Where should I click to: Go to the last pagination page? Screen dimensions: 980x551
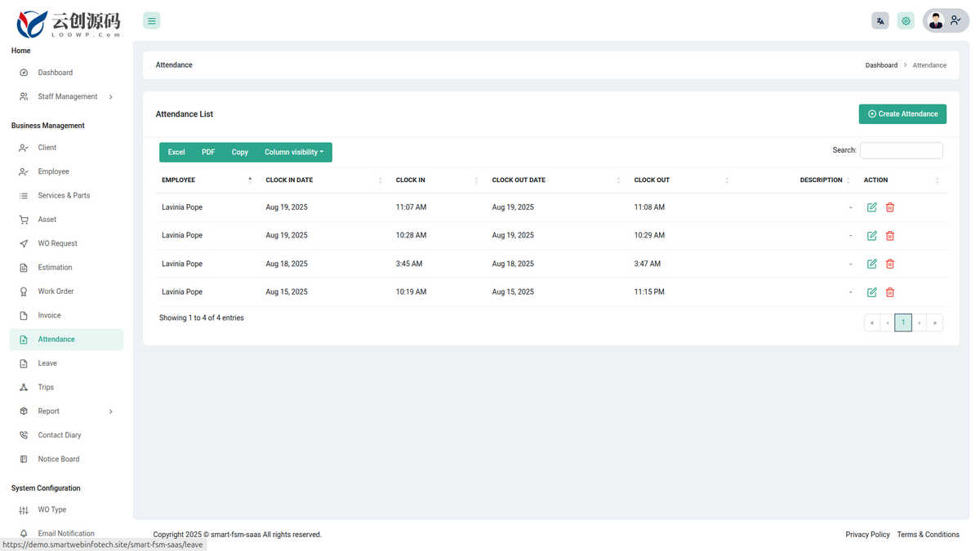pyautogui.click(x=935, y=322)
